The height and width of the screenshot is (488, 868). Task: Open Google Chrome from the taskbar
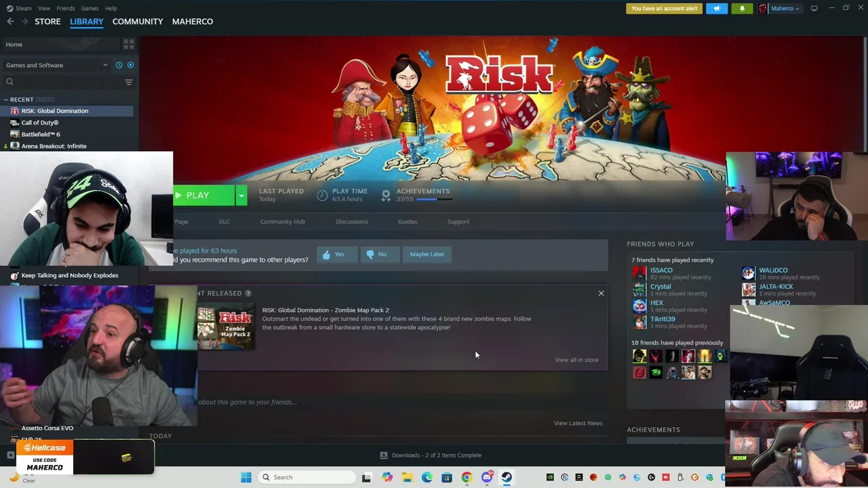click(x=467, y=477)
